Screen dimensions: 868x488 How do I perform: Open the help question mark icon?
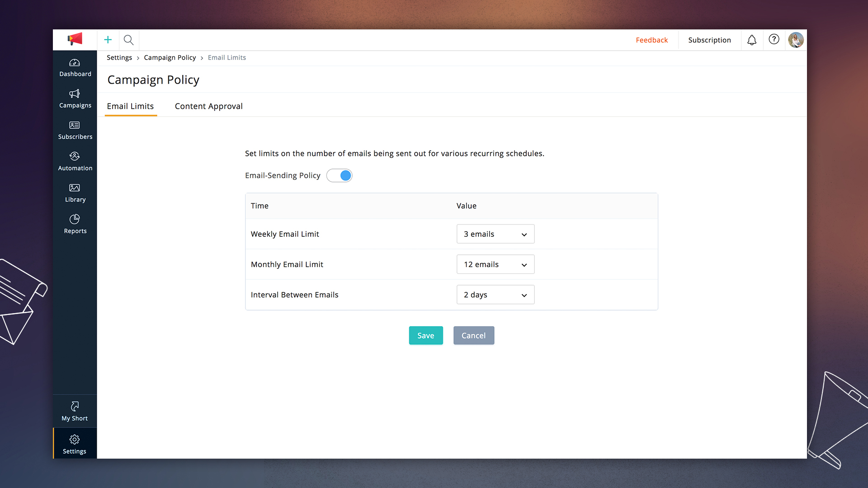pyautogui.click(x=774, y=40)
